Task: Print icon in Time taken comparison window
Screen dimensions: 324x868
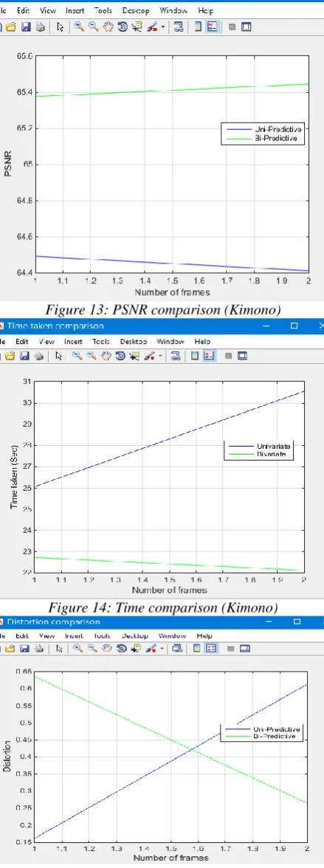Action: [39, 356]
